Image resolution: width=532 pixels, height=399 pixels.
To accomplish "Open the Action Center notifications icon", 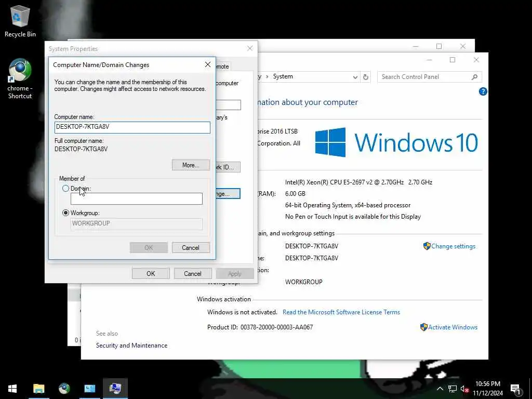I will click(x=515, y=389).
